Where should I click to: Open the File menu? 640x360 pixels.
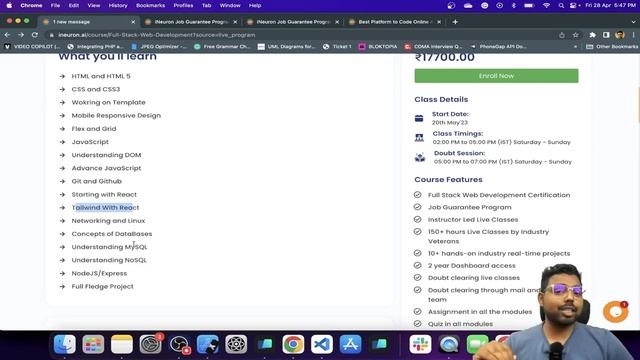56,6
